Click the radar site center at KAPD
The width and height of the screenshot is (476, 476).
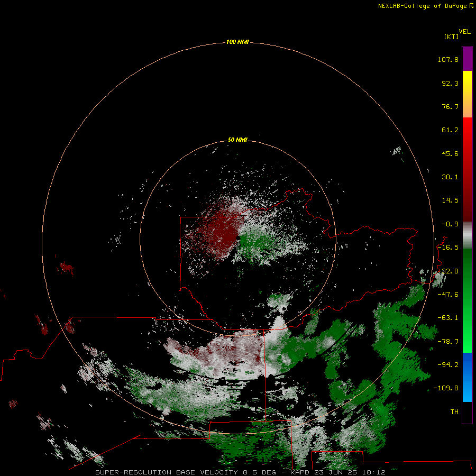tap(238, 238)
